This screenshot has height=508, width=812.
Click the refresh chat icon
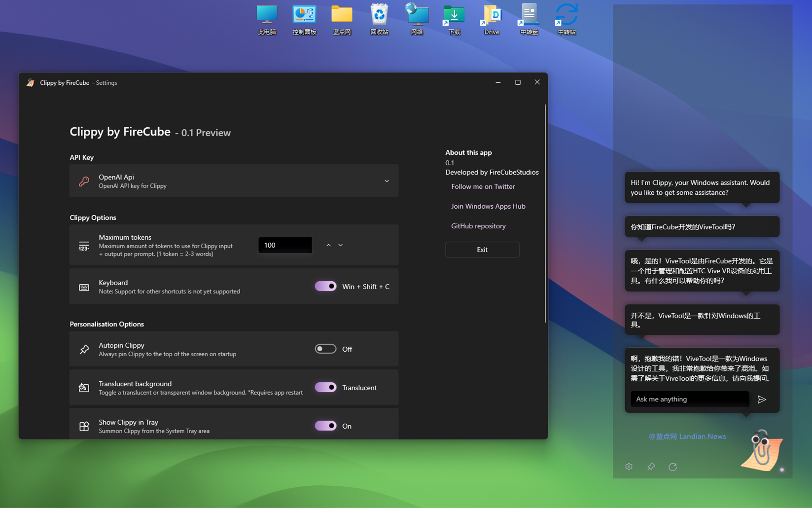[672, 467]
